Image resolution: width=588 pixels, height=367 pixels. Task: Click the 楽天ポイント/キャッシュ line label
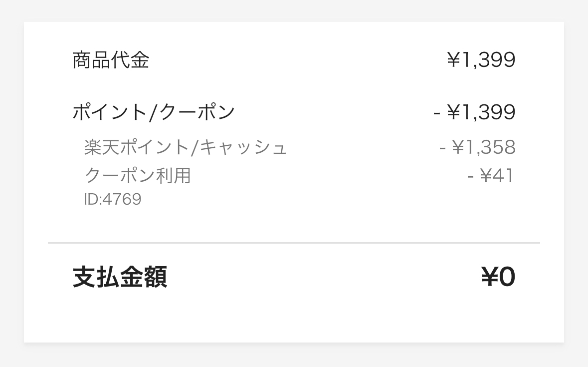[x=186, y=147]
